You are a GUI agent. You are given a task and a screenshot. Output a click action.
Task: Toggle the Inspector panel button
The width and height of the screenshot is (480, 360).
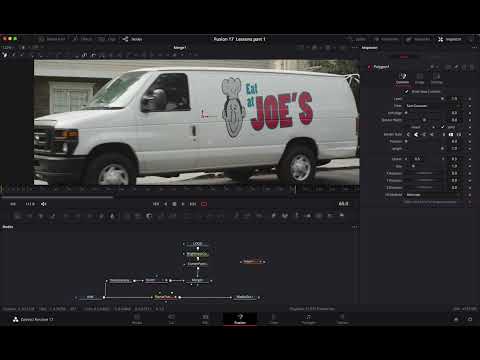click(450, 39)
